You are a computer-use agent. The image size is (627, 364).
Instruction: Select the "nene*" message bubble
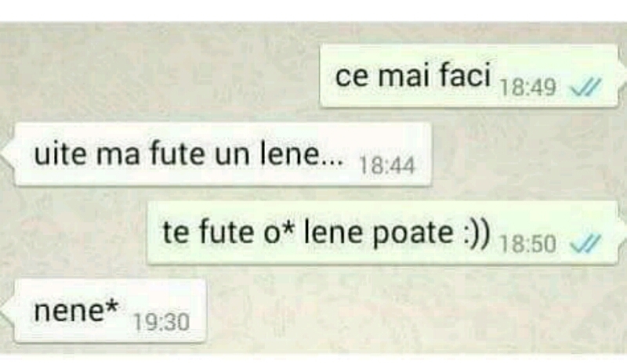(111, 311)
